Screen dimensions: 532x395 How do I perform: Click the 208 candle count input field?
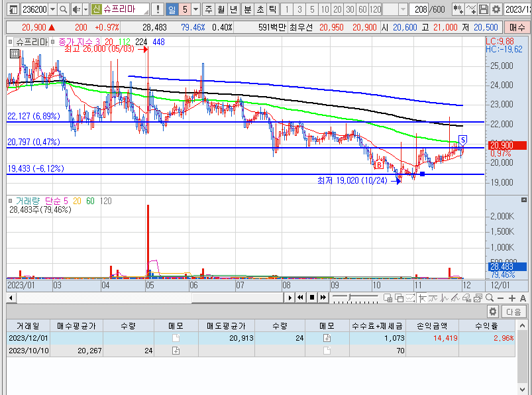tap(419, 9)
